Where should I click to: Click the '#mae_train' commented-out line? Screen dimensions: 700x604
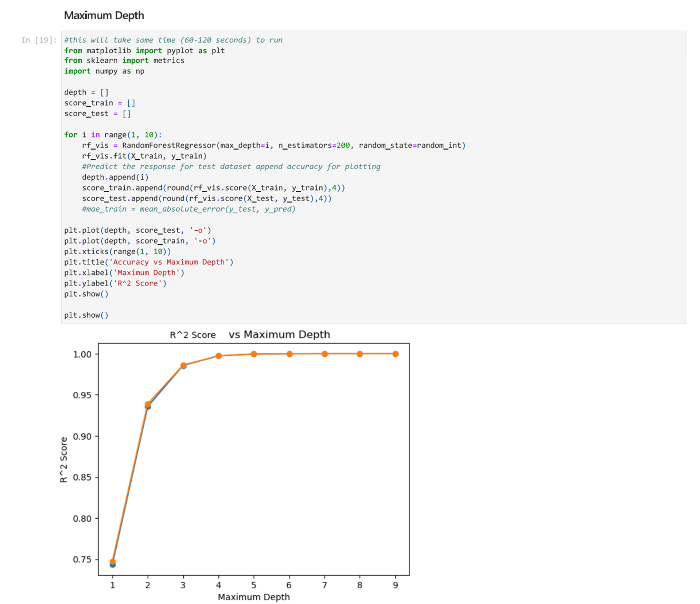[x=189, y=209]
